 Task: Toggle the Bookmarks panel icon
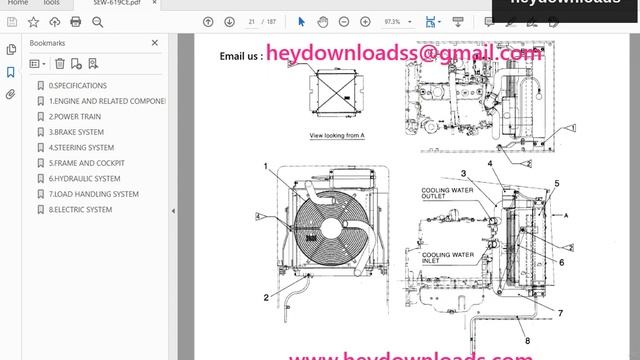(11, 72)
